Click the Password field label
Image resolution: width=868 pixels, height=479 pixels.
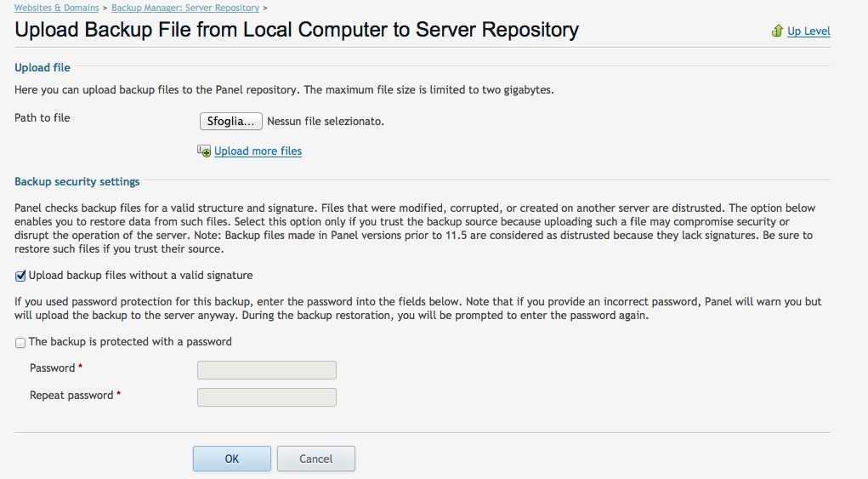click(x=53, y=368)
